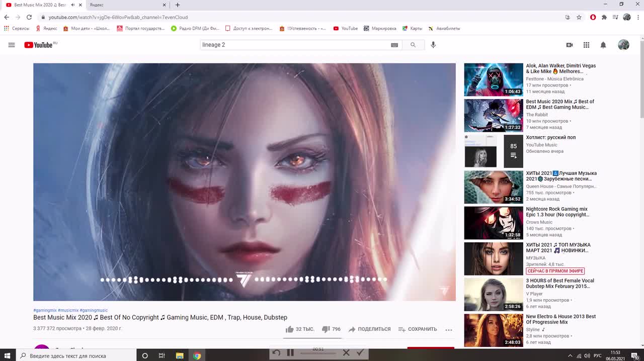This screenshot has height=361, width=644.
Task: Open Alok, Alan Walker video thumbnail
Action: [494, 79]
